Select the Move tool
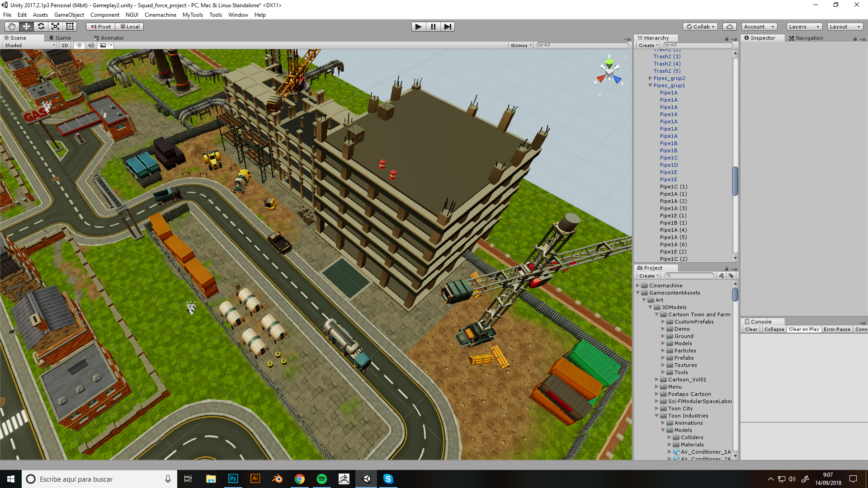Screen dimensions: 868x488 26,27
